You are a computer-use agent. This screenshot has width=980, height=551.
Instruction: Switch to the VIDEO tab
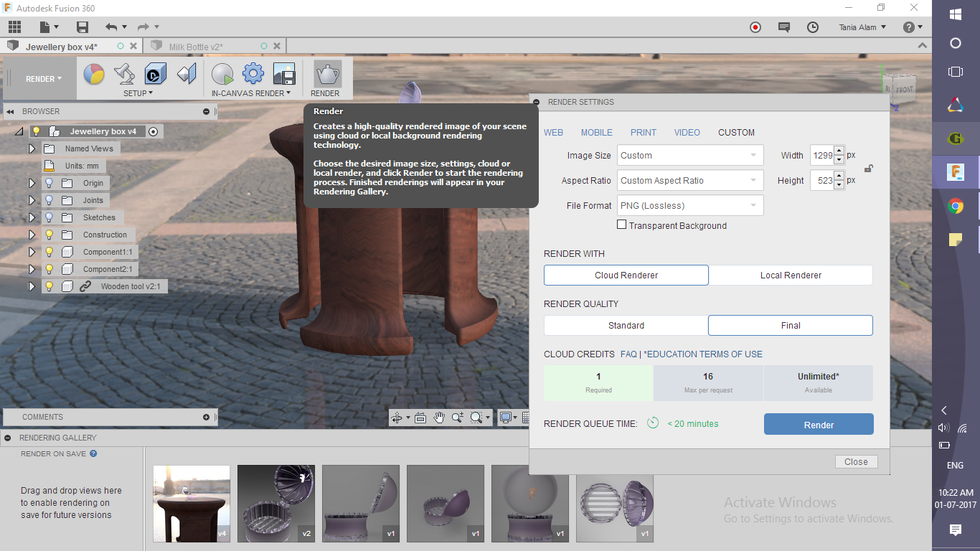pos(687,133)
